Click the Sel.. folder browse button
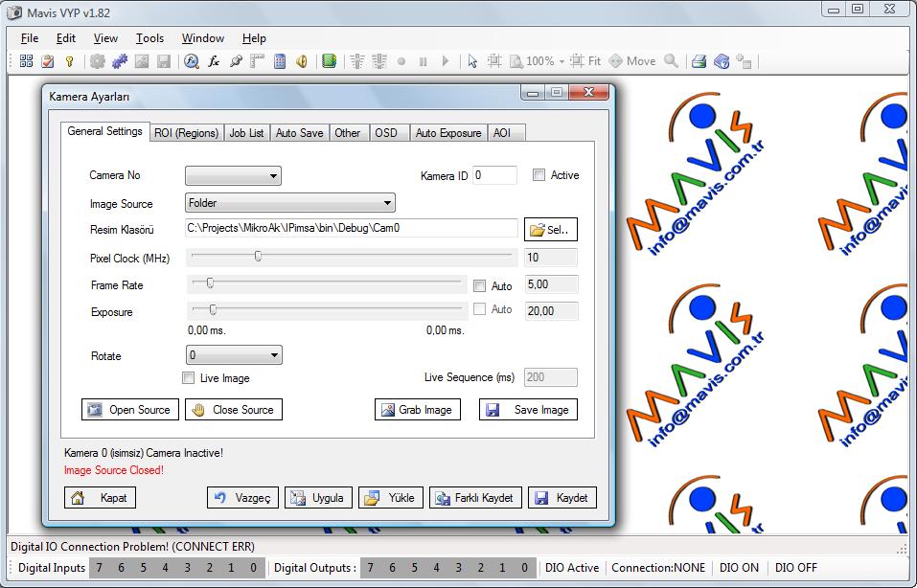This screenshot has width=917, height=588. click(x=551, y=229)
